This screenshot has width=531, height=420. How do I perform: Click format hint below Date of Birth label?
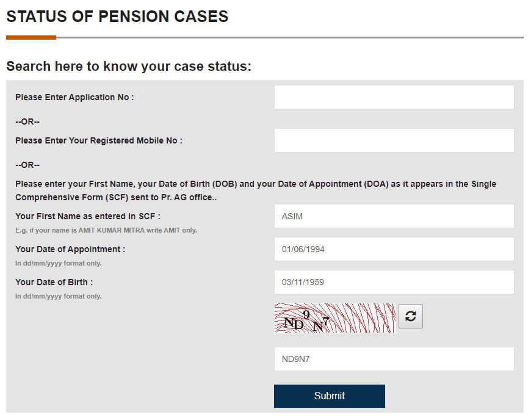pos(58,296)
